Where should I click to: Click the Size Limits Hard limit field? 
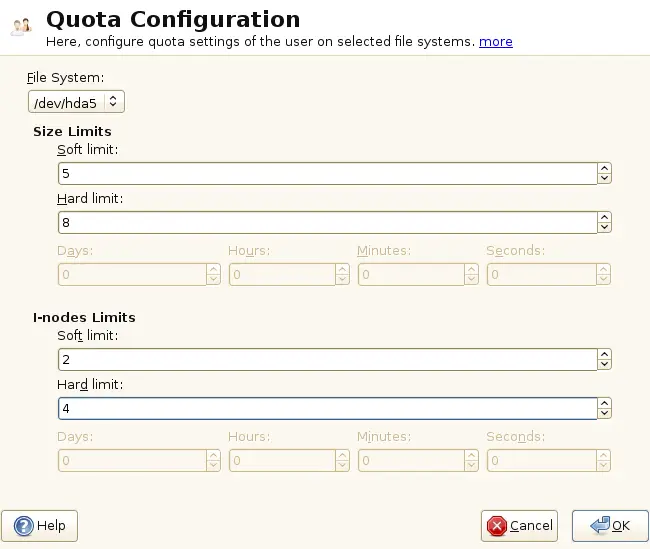tap(327, 222)
